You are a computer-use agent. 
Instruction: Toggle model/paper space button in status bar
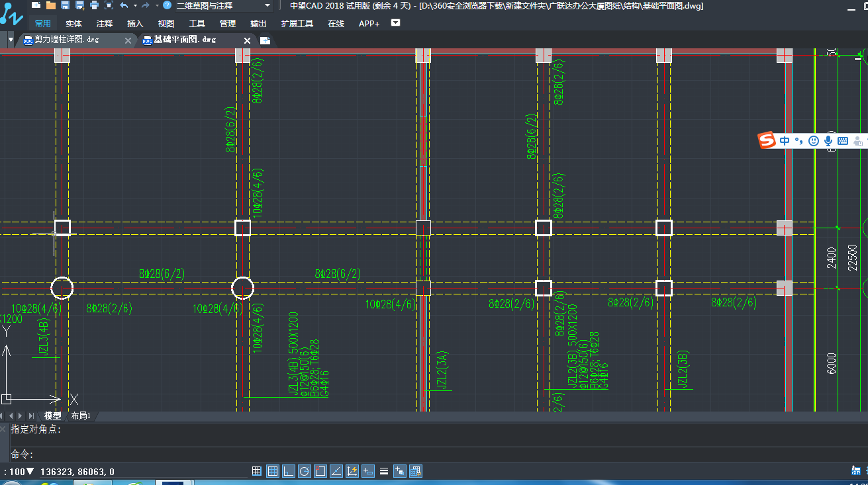[416, 471]
